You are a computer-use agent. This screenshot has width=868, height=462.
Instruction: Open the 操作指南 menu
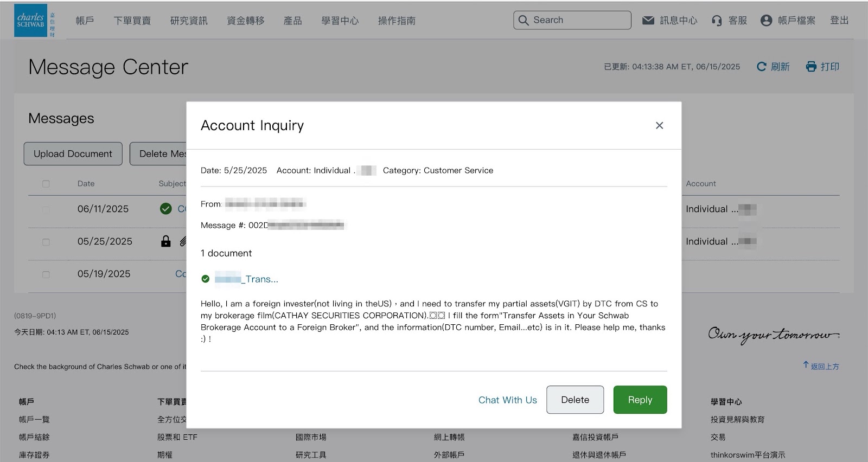[397, 21]
